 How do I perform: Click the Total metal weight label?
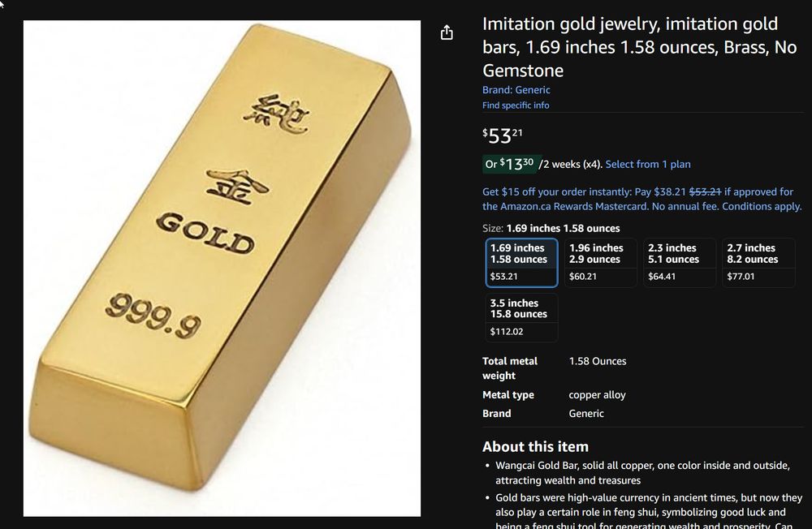click(510, 368)
